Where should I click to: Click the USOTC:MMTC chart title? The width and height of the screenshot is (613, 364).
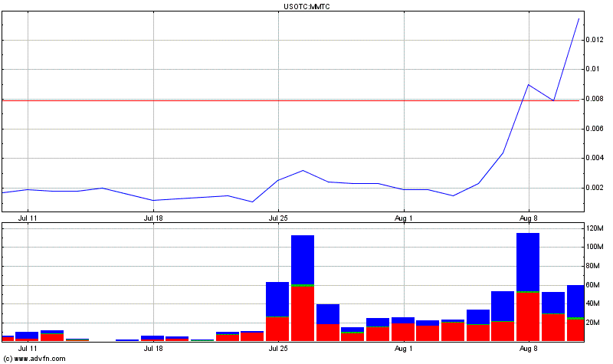pyautogui.click(x=306, y=7)
